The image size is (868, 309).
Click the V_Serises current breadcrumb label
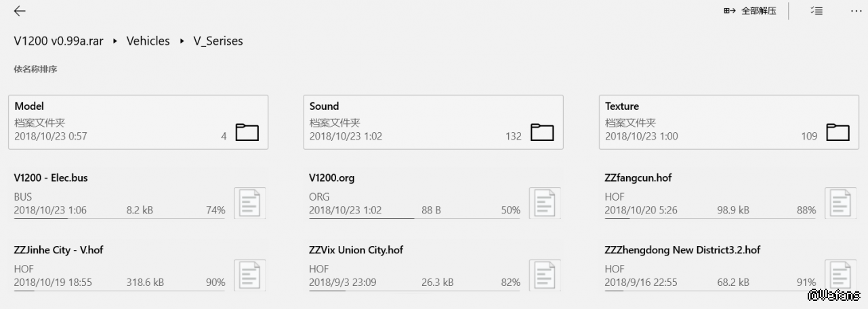click(x=218, y=41)
